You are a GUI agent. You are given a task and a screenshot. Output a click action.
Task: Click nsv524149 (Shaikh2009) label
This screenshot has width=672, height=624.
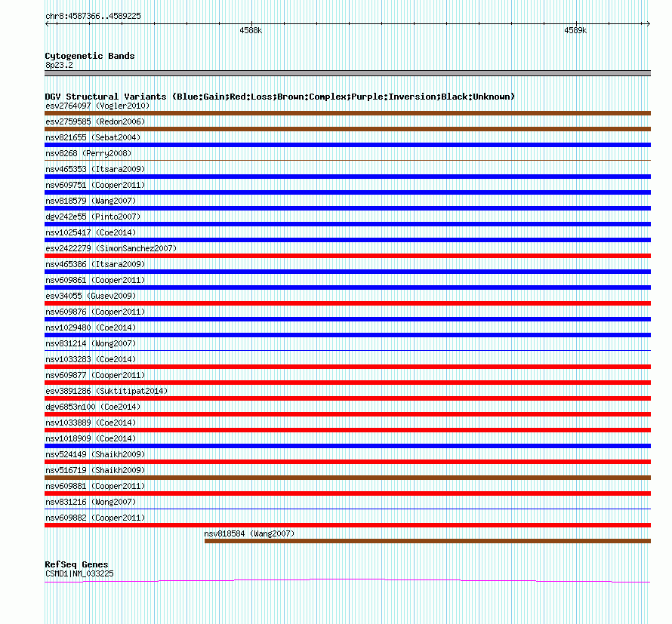95,454
